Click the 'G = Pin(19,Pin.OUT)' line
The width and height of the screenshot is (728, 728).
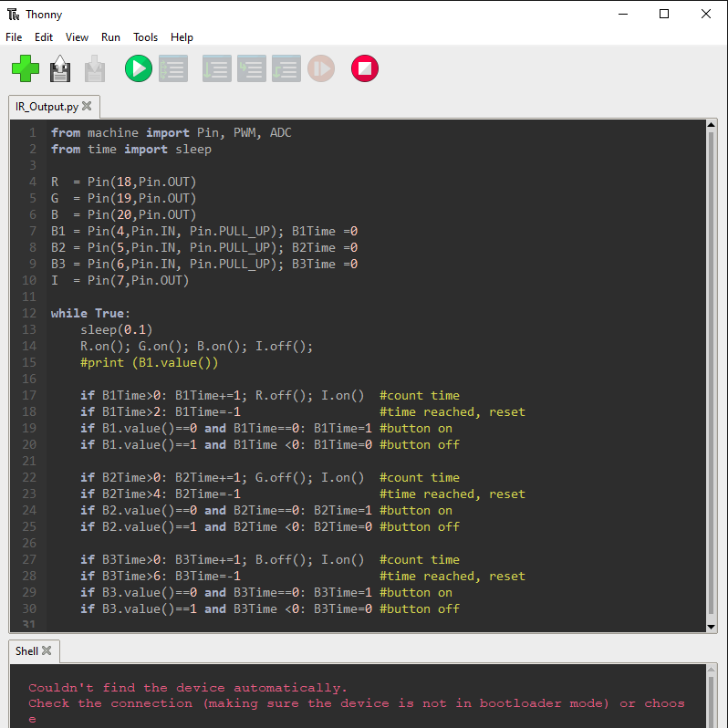tap(123, 198)
